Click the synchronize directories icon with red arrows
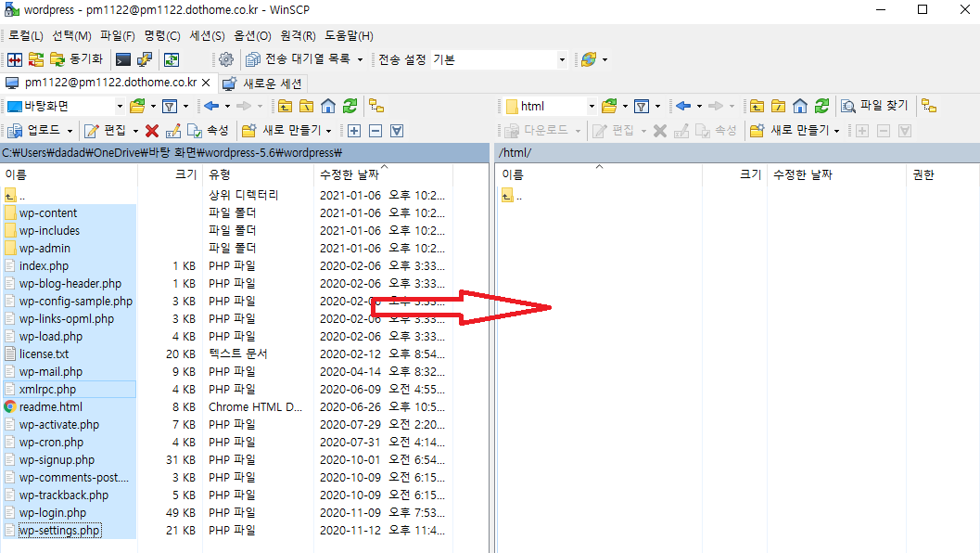 36,59
